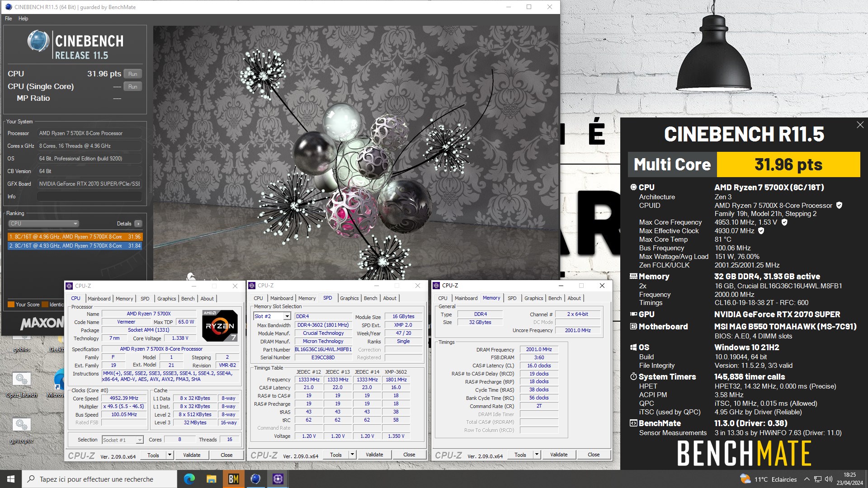Close the BenchMate result overlay
The height and width of the screenshot is (488, 868).
tap(860, 125)
